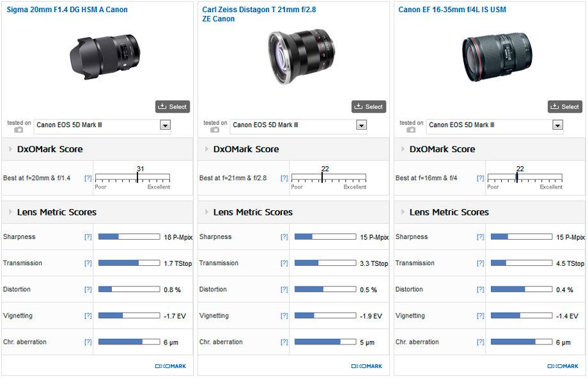
Task: Click the camera icon under Zeiss 'tested on'
Action: tap(215, 129)
